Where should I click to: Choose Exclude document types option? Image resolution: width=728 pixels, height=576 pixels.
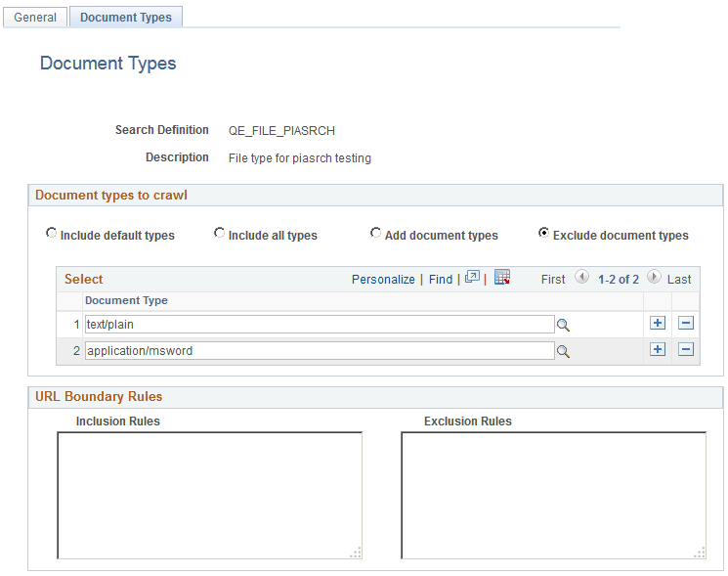tap(543, 233)
